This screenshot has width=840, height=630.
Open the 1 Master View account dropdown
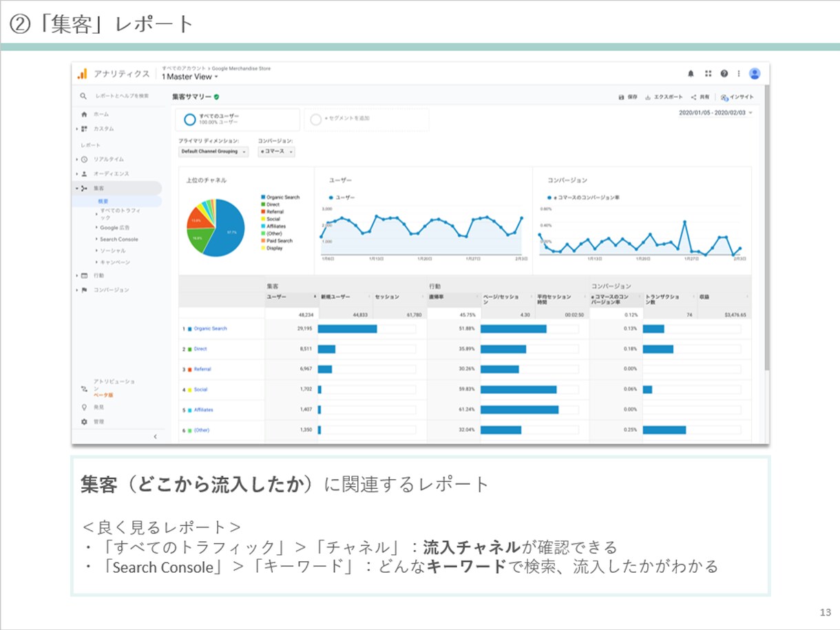(189, 77)
